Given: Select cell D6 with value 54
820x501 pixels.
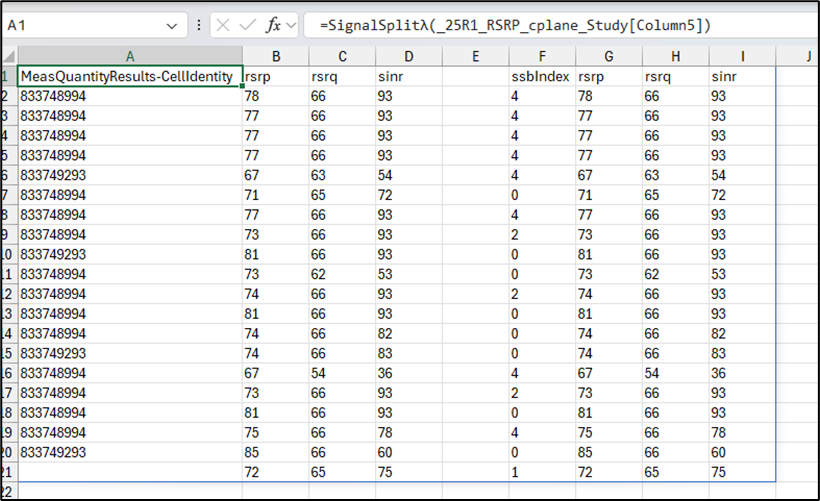Looking at the screenshot, I should (409, 175).
